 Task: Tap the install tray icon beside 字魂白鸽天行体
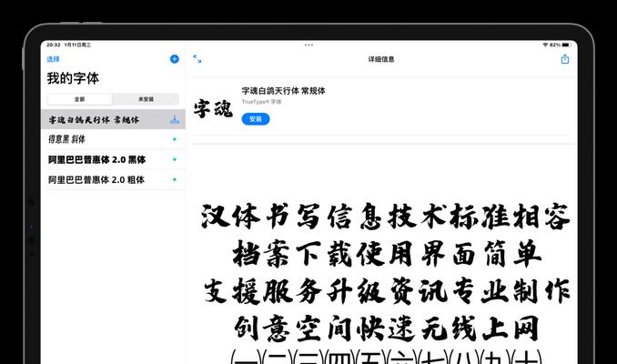(x=175, y=119)
